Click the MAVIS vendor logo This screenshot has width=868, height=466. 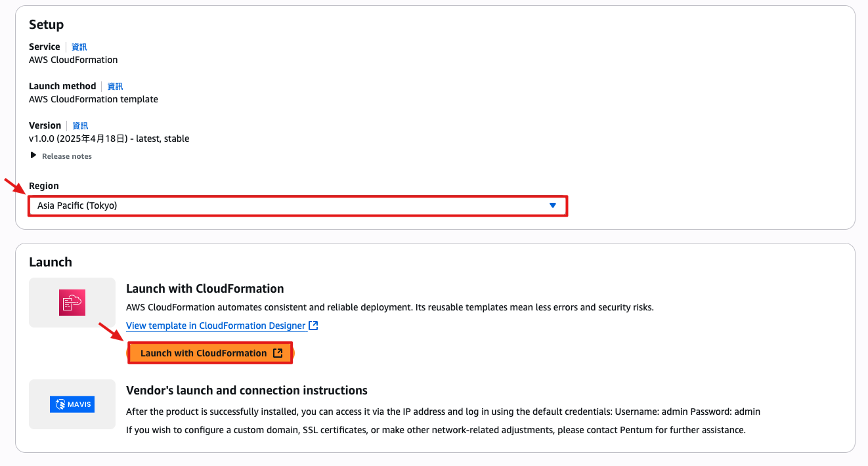click(x=72, y=404)
